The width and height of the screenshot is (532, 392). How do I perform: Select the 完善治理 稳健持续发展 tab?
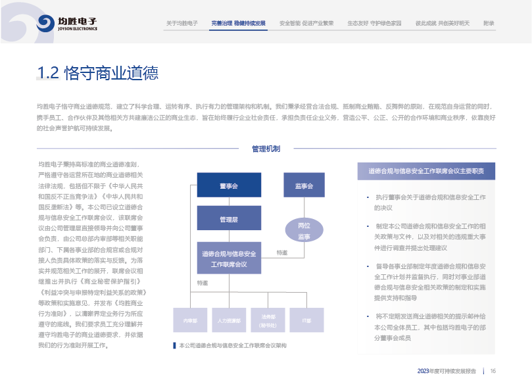(238, 23)
